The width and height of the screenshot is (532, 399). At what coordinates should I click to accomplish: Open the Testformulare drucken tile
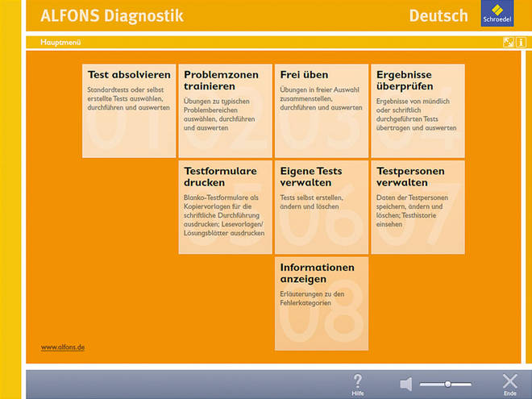(225, 207)
